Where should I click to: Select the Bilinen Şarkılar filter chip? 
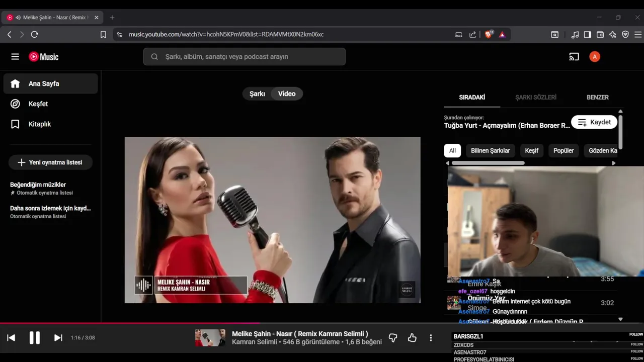coord(490,150)
